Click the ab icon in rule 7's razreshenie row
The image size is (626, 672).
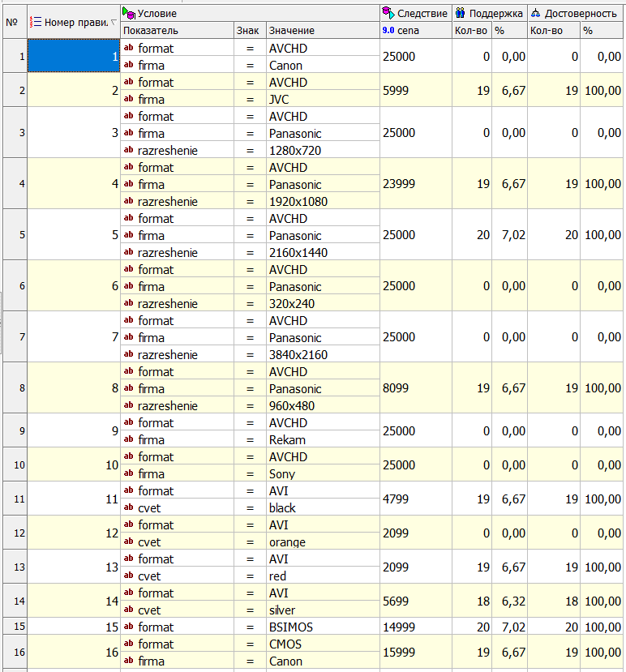click(x=129, y=354)
